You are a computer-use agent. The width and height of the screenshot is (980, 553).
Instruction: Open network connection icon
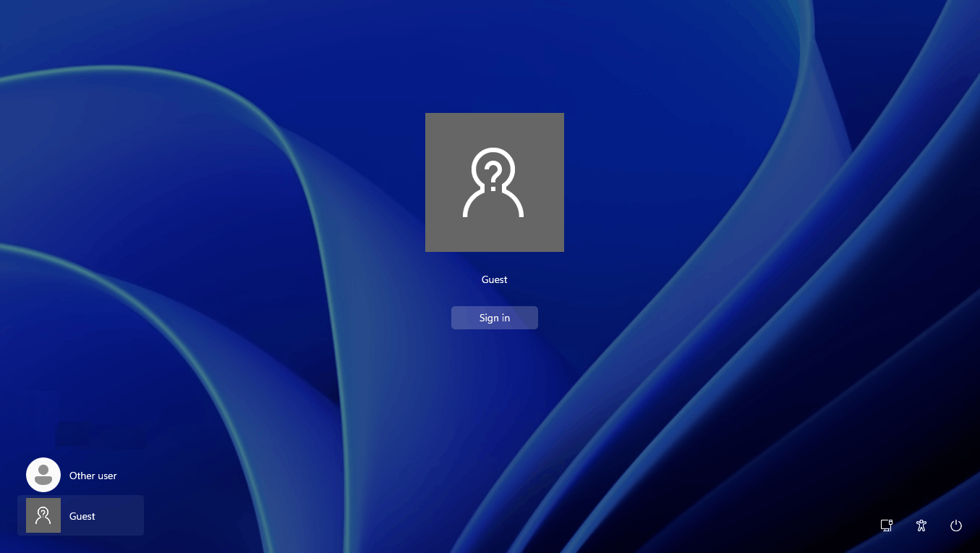(887, 525)
